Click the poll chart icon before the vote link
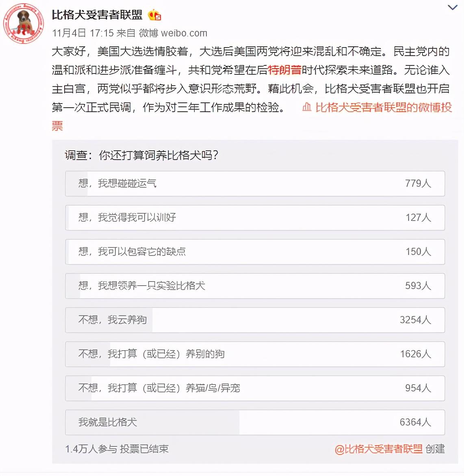Viewport: 464px width, 476px height. (307, 107)
